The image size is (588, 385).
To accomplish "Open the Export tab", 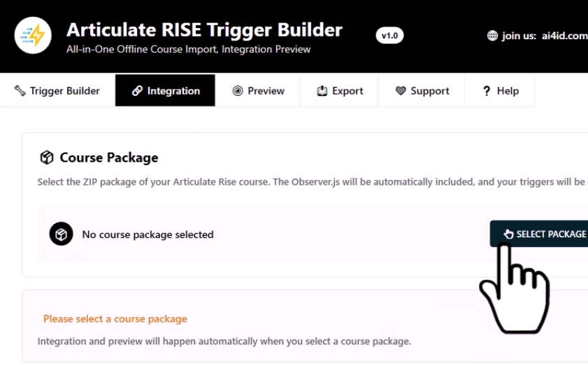I will (x=340, y=91).
